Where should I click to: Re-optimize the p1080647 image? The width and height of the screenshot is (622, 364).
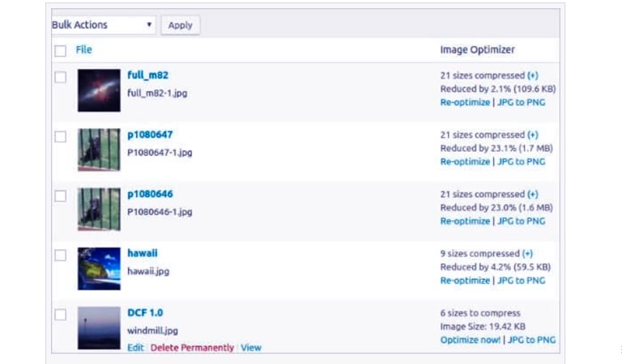(x=465, y=162)
